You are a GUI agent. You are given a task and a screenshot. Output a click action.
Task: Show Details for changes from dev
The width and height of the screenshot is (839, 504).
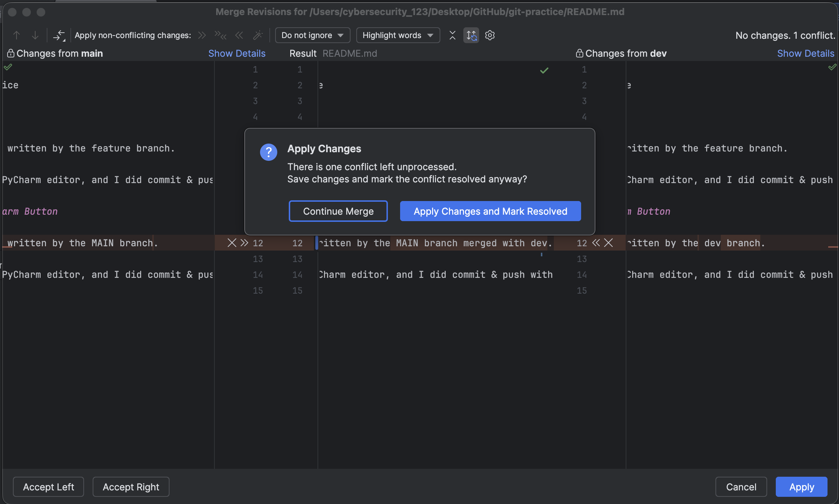tap(806, 53)
